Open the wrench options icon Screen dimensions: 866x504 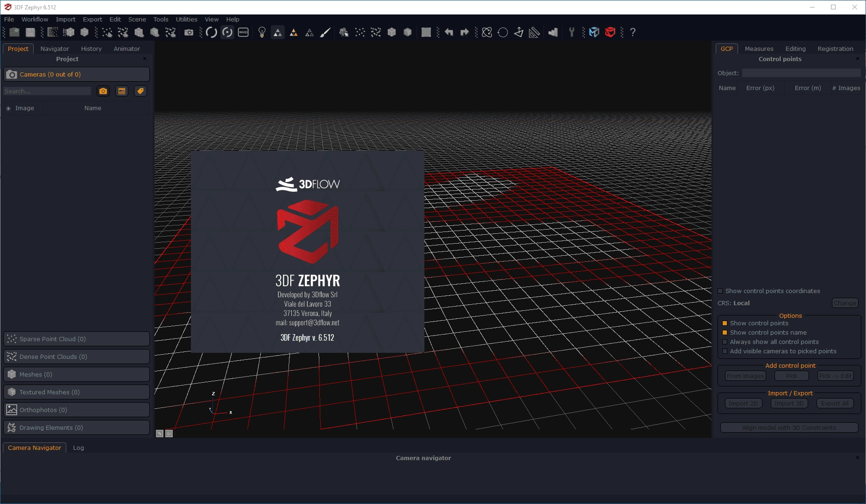pos(571,32)
